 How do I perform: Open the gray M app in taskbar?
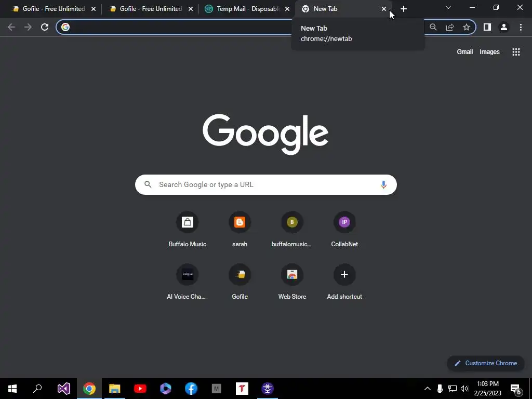(x=217, y=389)
